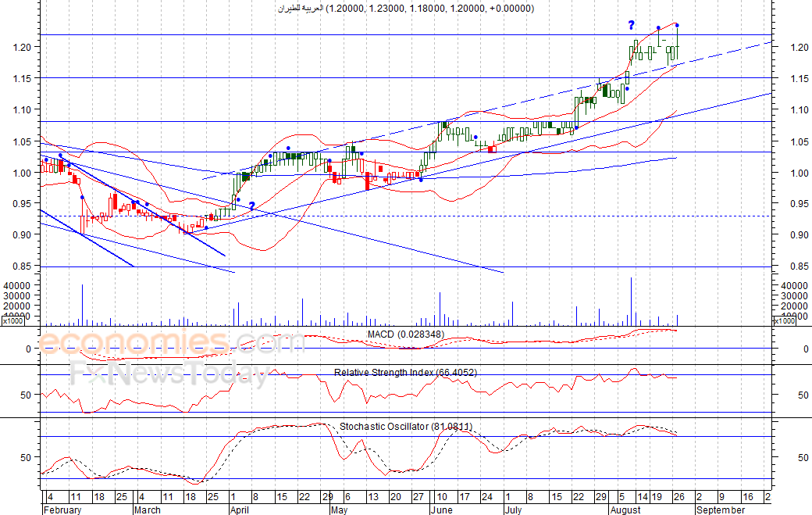The image size is (812, 515).
Task: Click date label 17 under June
Action: tap(465, 497)
